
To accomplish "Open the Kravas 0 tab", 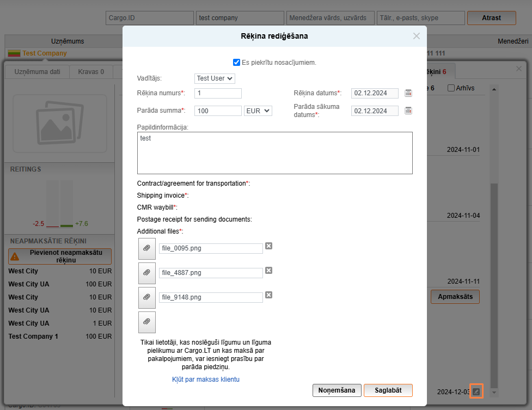I will tap(91, 71).
